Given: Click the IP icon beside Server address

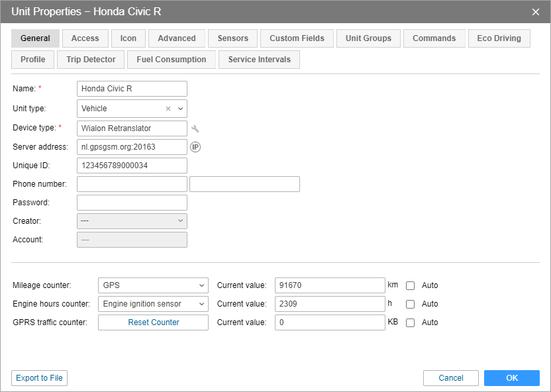Looking at the screenshot, I should (x=195, y=147).
